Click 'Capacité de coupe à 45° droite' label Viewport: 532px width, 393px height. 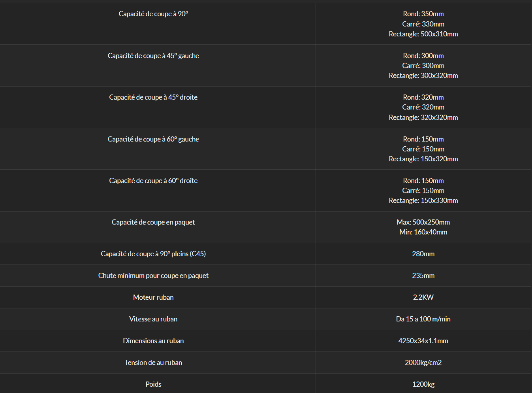(153, 97)
